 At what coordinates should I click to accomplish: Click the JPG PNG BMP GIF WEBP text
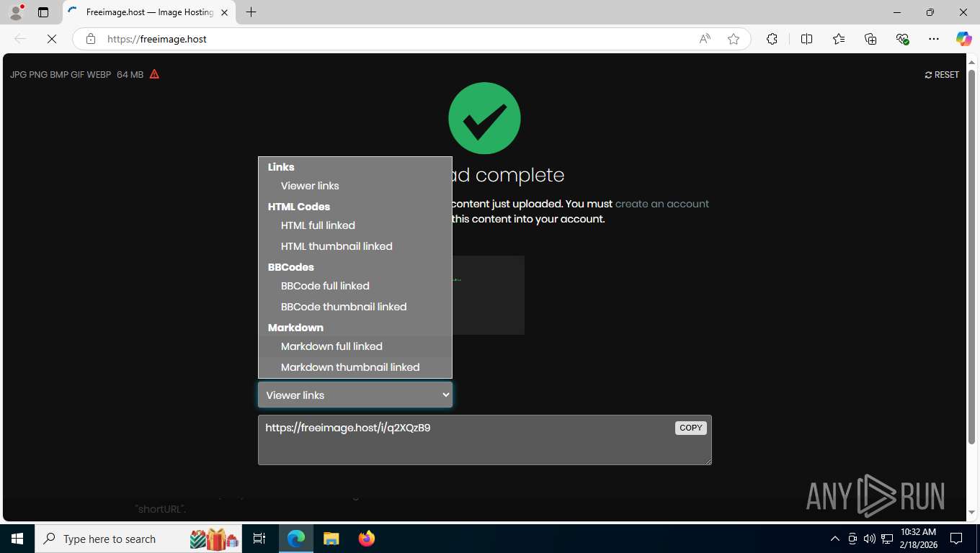(x=61, y=75)
